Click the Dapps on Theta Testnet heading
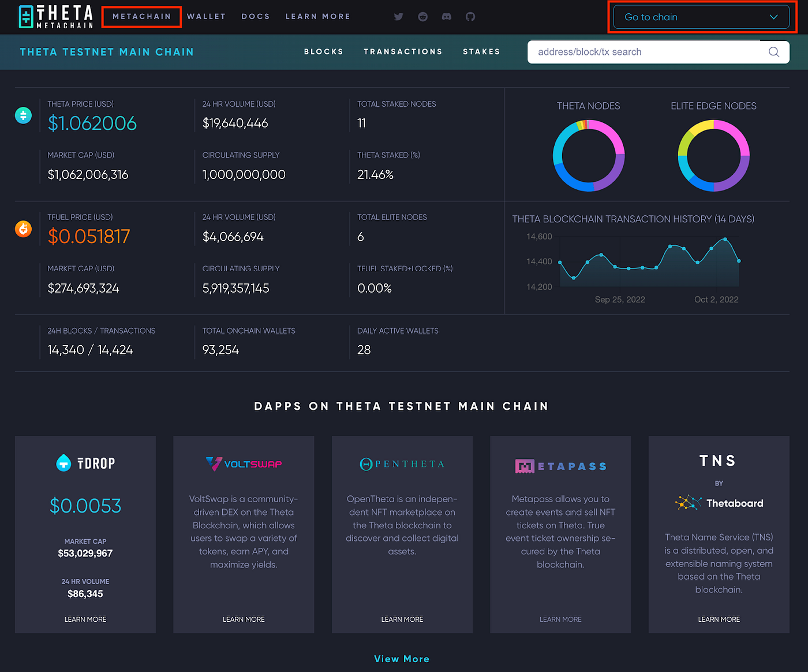Image resolution: width=808 pixels, height=672 pixels. [x=402, y=406]
